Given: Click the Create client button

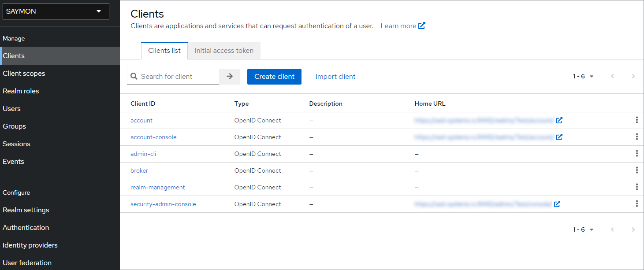Looking at the screenshot, I should click(x=274, y=77).
